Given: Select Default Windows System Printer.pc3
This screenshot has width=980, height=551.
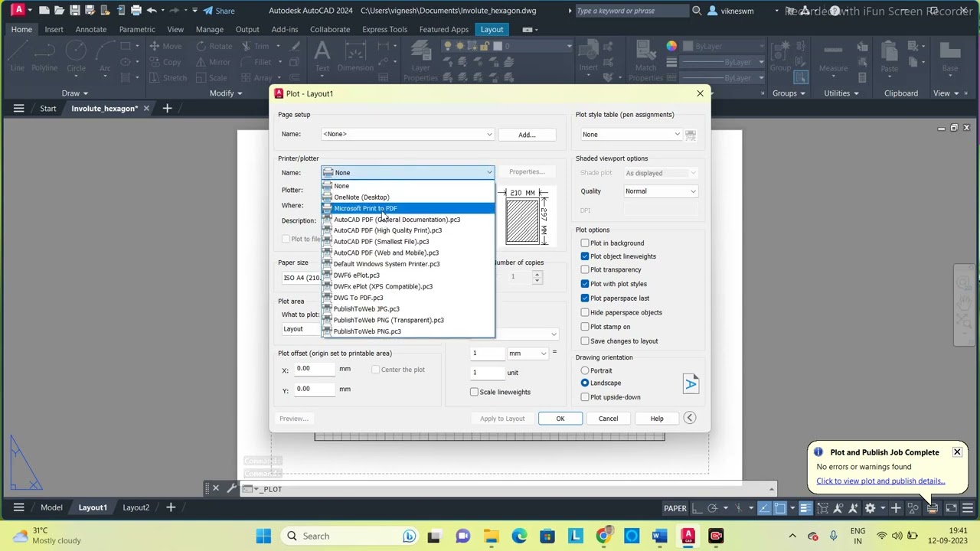Looking at the screenshot, I should click(407, 264).
